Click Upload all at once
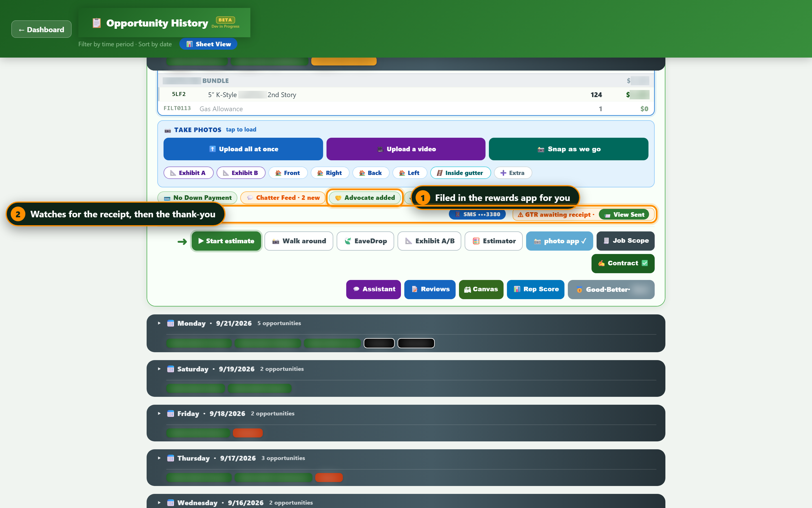This screenshot has width=812, height=508. click(x=243, y=149)
